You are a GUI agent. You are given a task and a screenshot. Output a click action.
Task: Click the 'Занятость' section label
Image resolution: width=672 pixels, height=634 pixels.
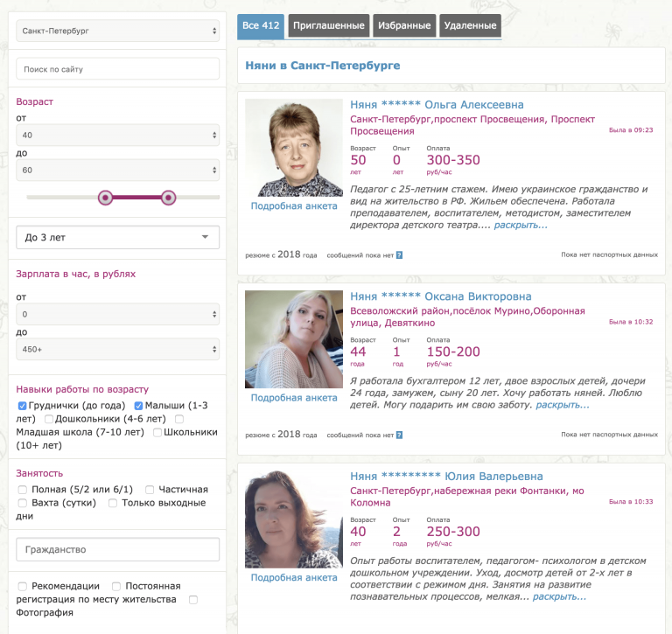(39, 473)
